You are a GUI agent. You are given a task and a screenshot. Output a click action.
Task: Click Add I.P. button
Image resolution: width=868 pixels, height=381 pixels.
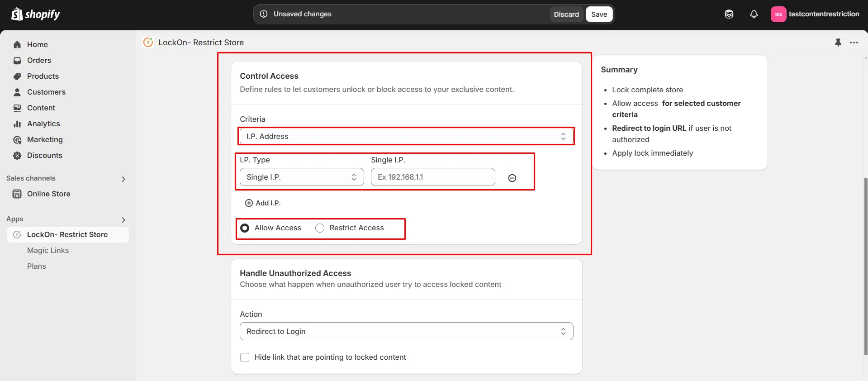[263, 203]
